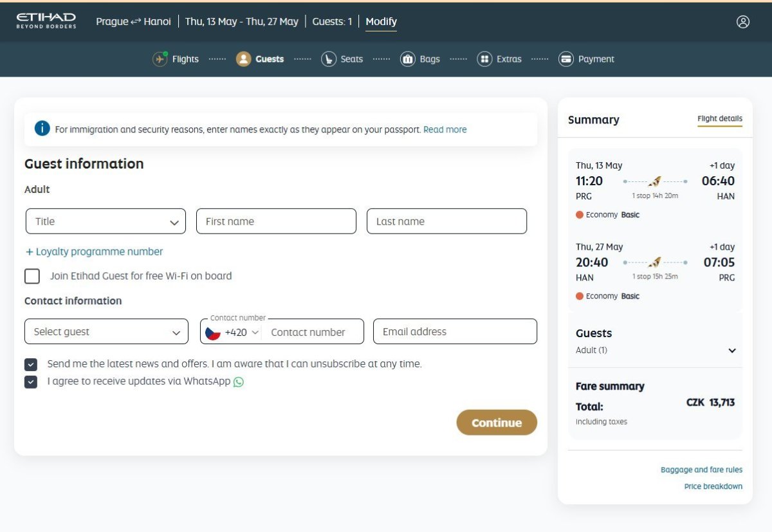Click the 1 stop 15h 25m text
The width and height of the screenshot is (772, 532).
click(655, 277)
